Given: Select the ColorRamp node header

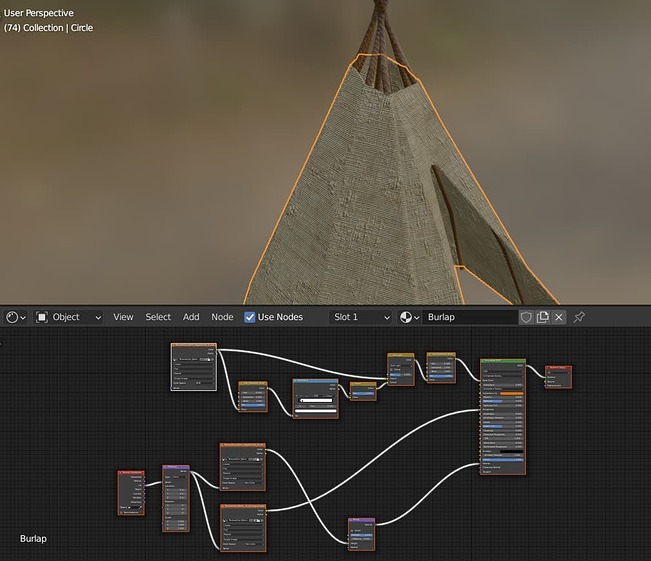Looking at the screenshot, I should pos(316,380).
